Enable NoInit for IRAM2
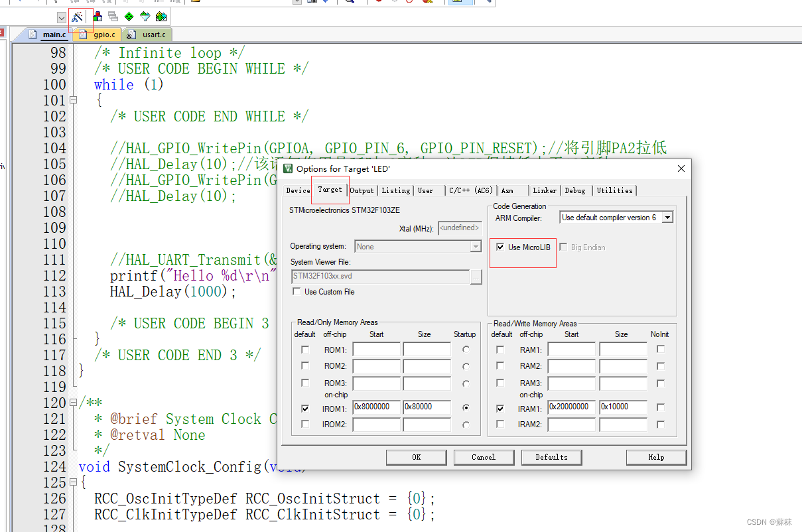The image size is (802, 532). (x=661, y=425)
